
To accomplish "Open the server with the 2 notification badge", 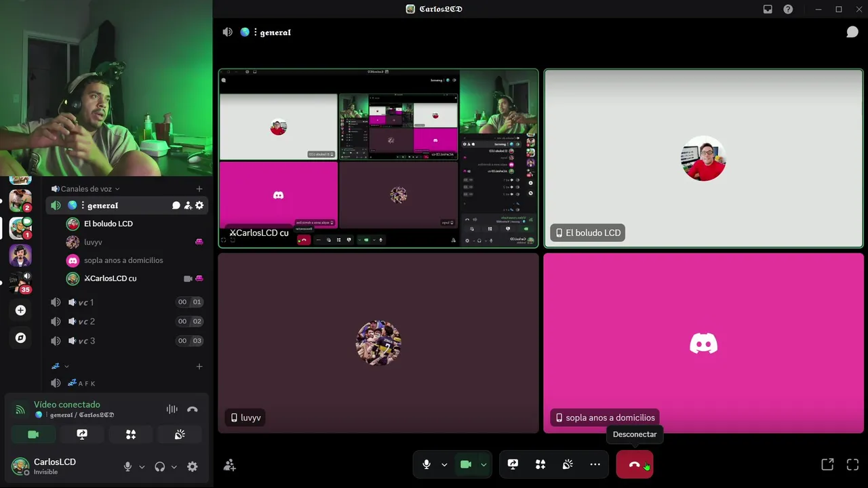I will point(20,201).
